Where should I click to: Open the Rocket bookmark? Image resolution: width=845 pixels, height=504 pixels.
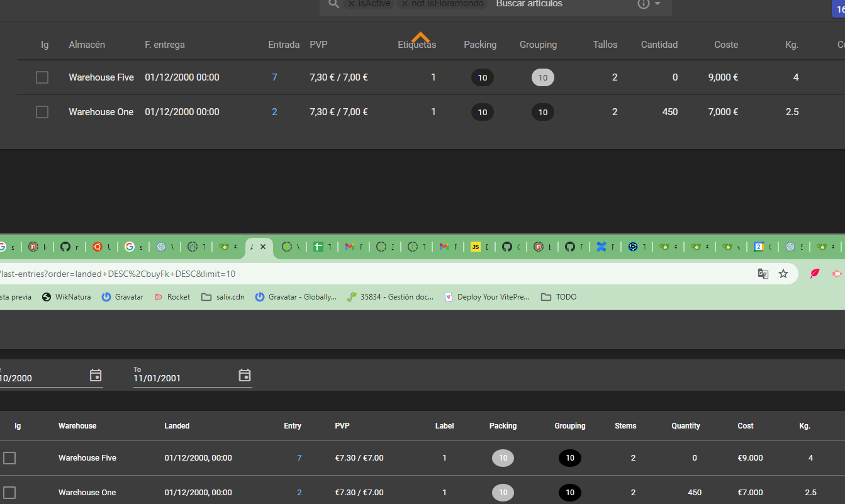(172, 297)
